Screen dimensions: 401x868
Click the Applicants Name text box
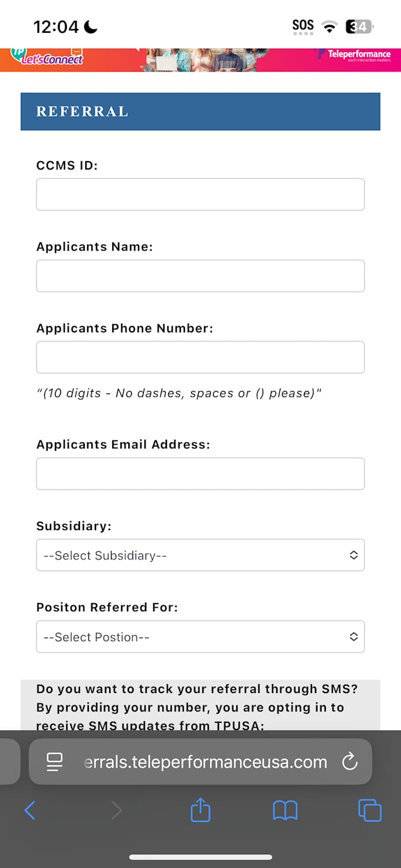click(x=200, y=276)
